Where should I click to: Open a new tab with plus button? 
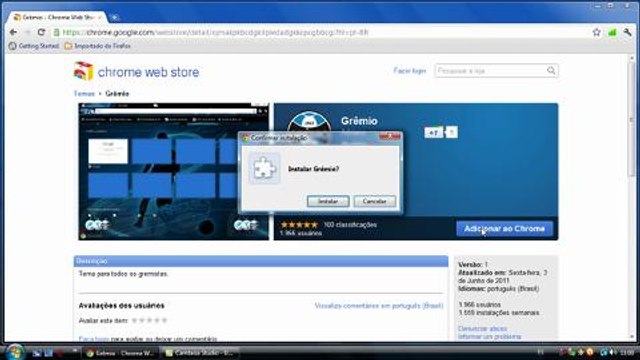pyautogui.click(x=115, y=17)
